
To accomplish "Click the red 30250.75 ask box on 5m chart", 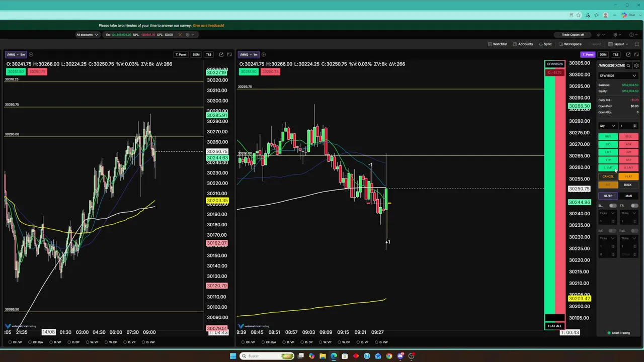I will [x=37, y=72].
